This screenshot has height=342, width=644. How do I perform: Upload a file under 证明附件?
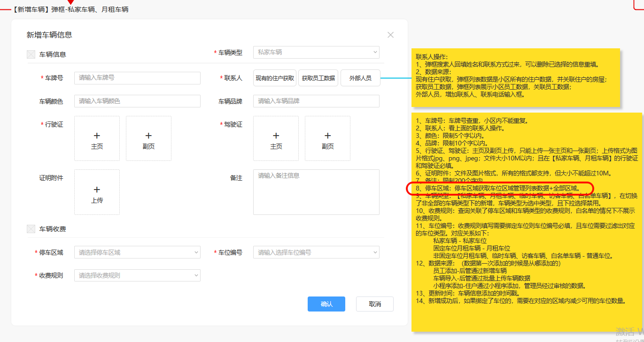[97, 192]
